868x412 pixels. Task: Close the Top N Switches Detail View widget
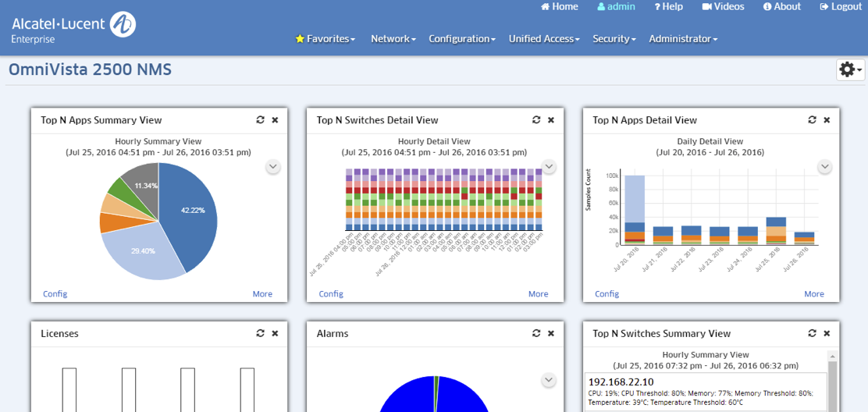tap(551, 120)
